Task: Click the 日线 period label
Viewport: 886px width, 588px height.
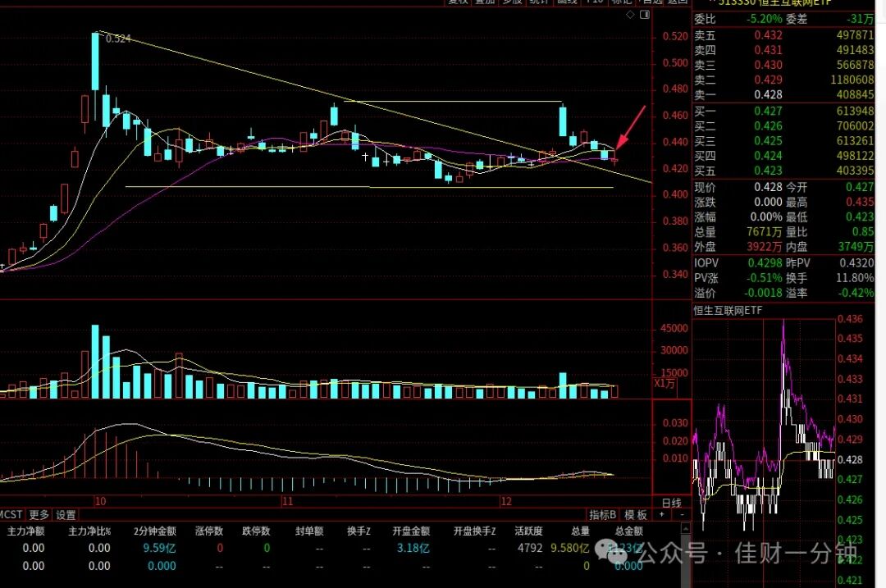Action: click(671, 502)
